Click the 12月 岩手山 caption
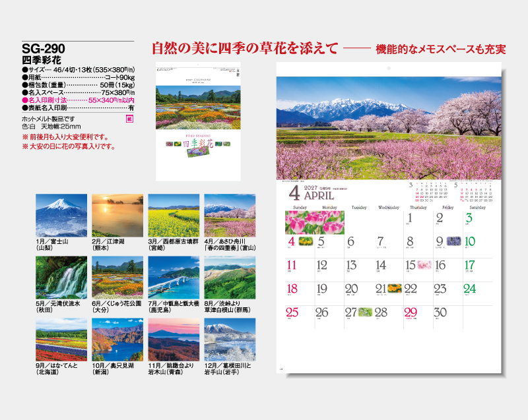 point(228,369)
